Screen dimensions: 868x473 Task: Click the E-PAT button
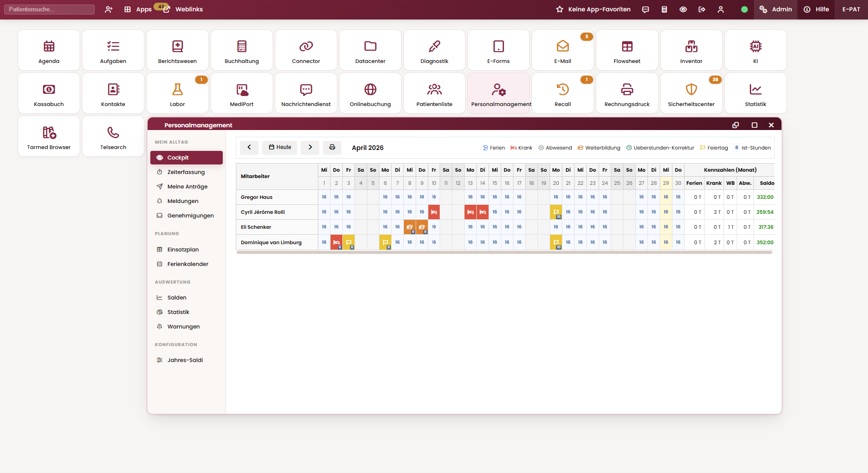coord(851,9)
